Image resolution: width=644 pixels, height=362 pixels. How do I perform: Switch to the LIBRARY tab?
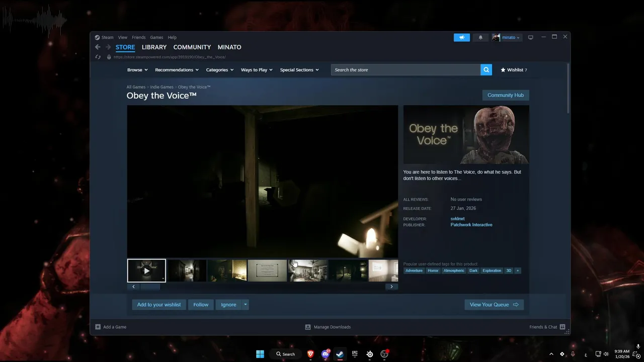pos(154,47)
